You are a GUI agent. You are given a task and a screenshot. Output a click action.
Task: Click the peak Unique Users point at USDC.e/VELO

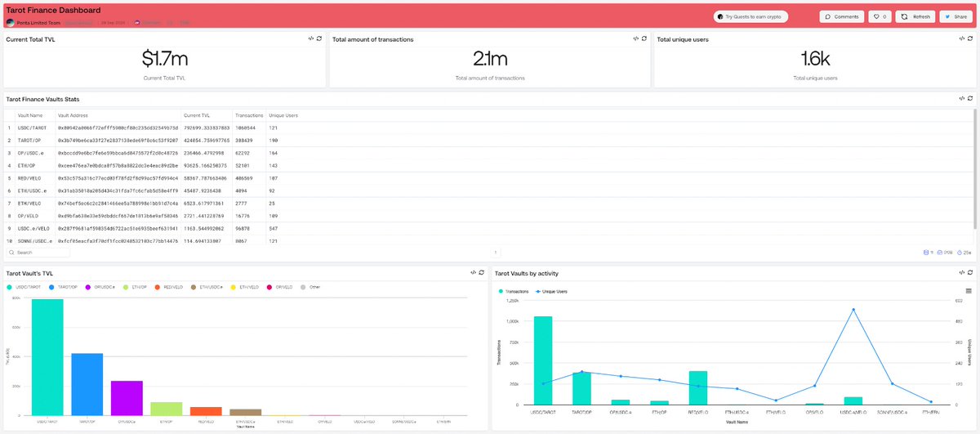pyautogui.click(x=853, y=310)
